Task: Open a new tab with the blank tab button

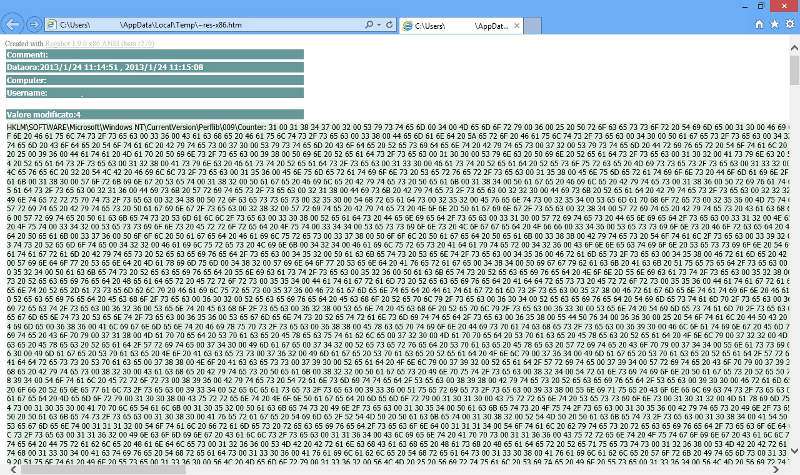Action: (532, 26)
